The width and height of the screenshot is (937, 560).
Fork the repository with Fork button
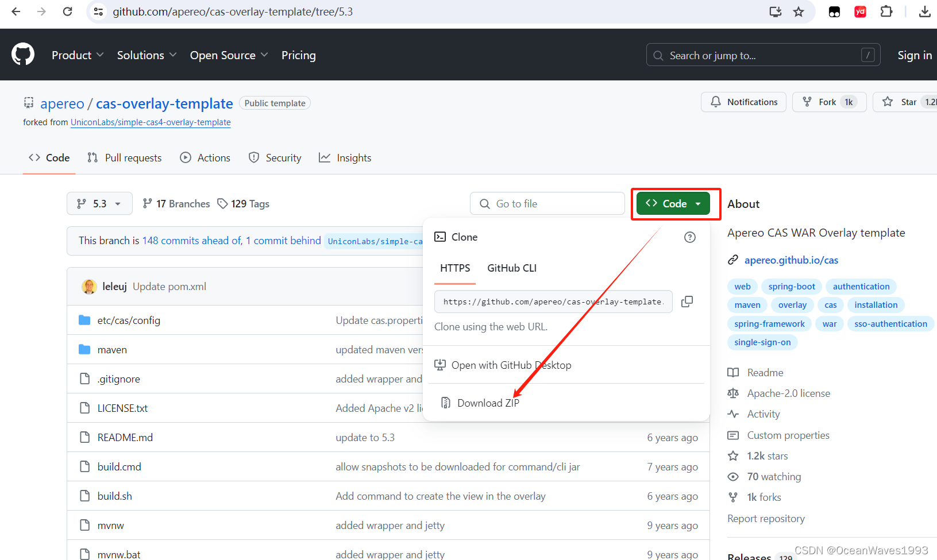[829, 102]
